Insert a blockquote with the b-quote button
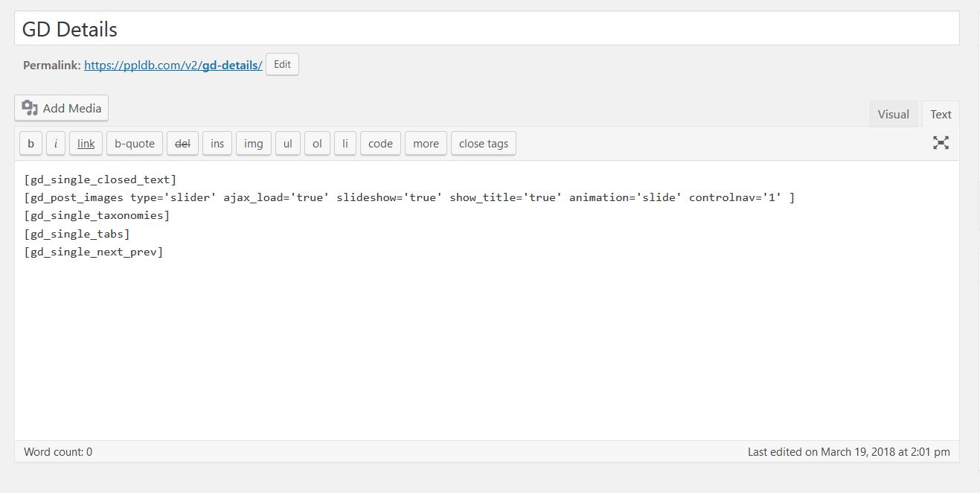This screenshot has height=493, width=980. [x=135, y=144]
